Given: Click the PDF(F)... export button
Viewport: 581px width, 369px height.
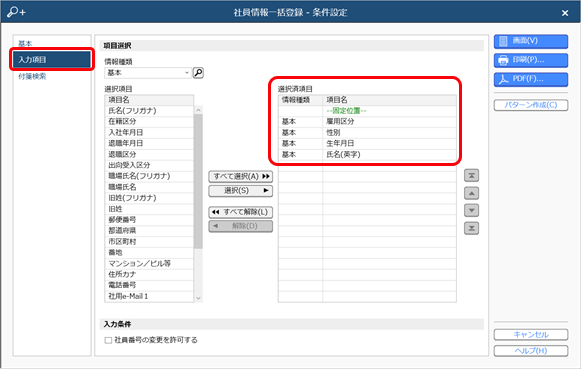Looking at the screenshot, I should 531,79.
